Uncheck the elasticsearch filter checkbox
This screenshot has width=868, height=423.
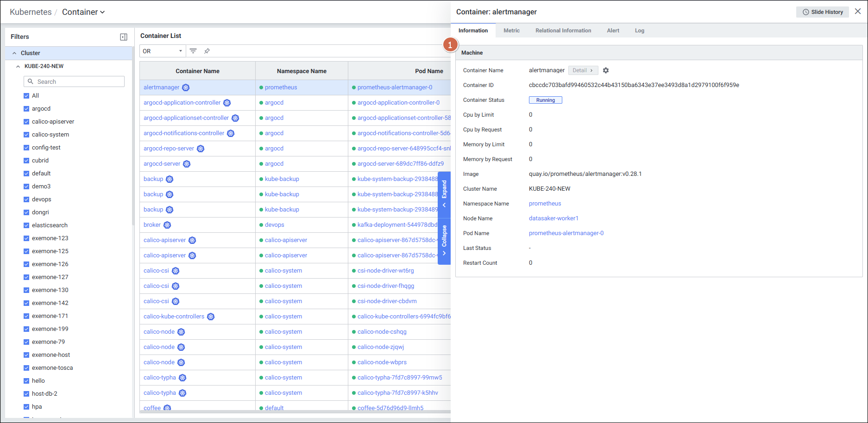26,225
